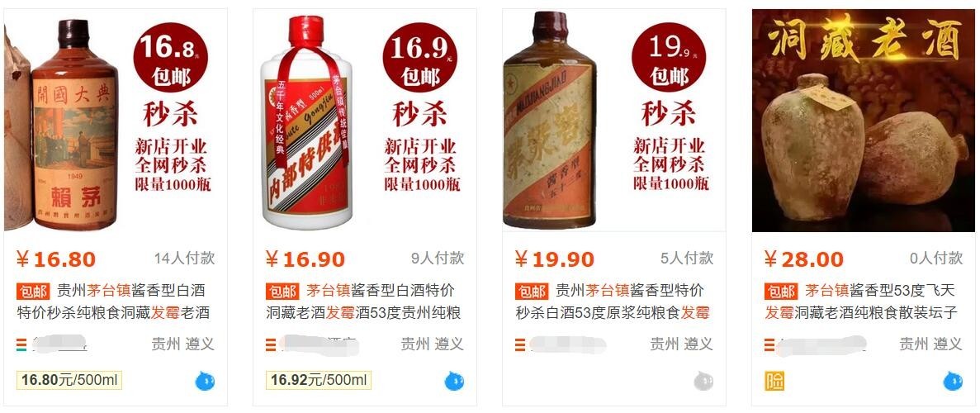This screenshot has width=980, height=413.
Task: Click the blue Wangwang chat icon on ¥16.80 listing
Action: point(205,381)
